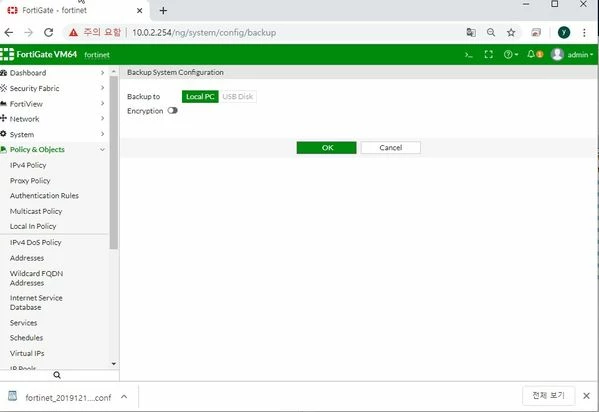Open the FortiGate help menu icon
Viewport: 599px width, 412px height.
(x=510, y=55)
